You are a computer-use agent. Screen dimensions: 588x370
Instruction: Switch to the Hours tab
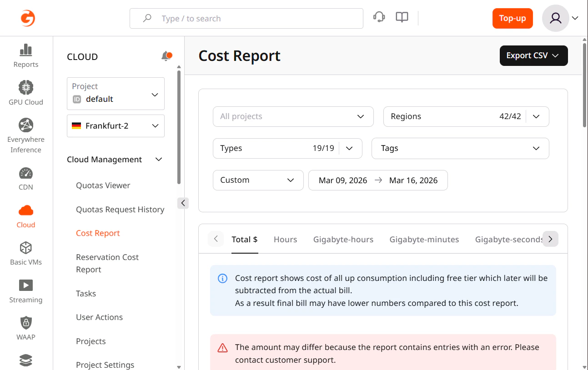tap(285, 239)
